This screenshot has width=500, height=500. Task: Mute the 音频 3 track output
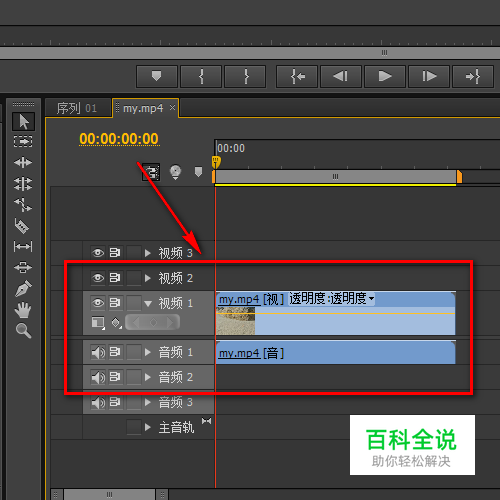(98, 402)
